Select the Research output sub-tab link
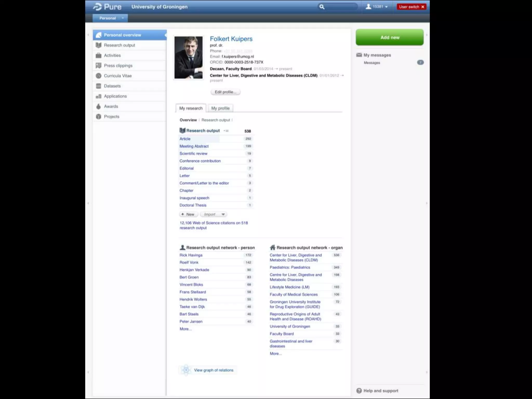The image size is (532, 399). 216,120
